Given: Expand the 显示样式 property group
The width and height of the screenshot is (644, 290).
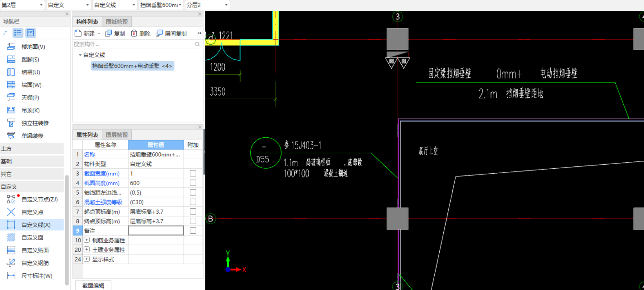Looking at the screenshot, I should pyautogui.click(x=87, y=259).
